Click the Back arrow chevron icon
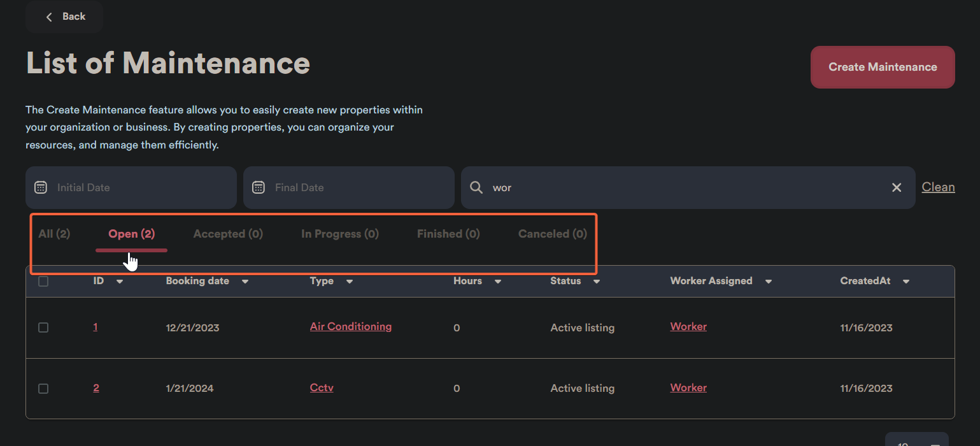The image size is (980, 446). [49, 17]
